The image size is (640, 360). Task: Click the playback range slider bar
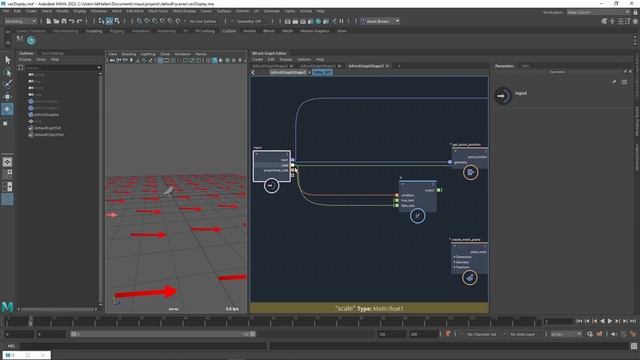[x=163, y=334]
